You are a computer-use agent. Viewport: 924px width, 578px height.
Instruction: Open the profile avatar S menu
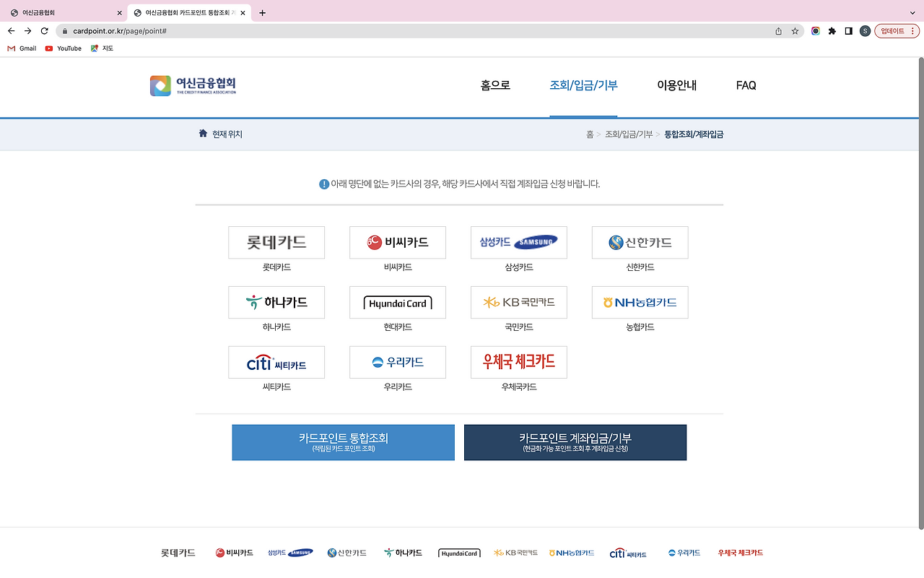(865, 31)
